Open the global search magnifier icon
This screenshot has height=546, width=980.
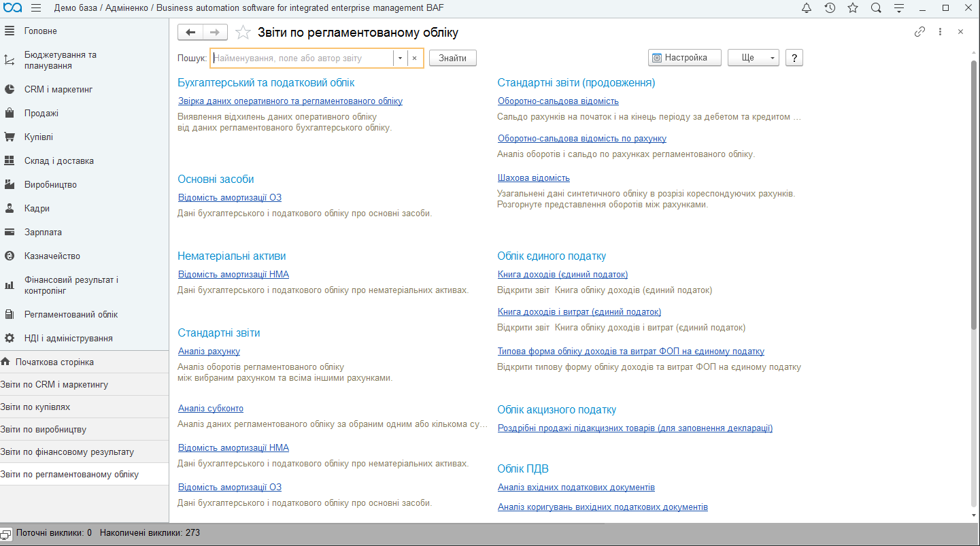pos(876,8)
